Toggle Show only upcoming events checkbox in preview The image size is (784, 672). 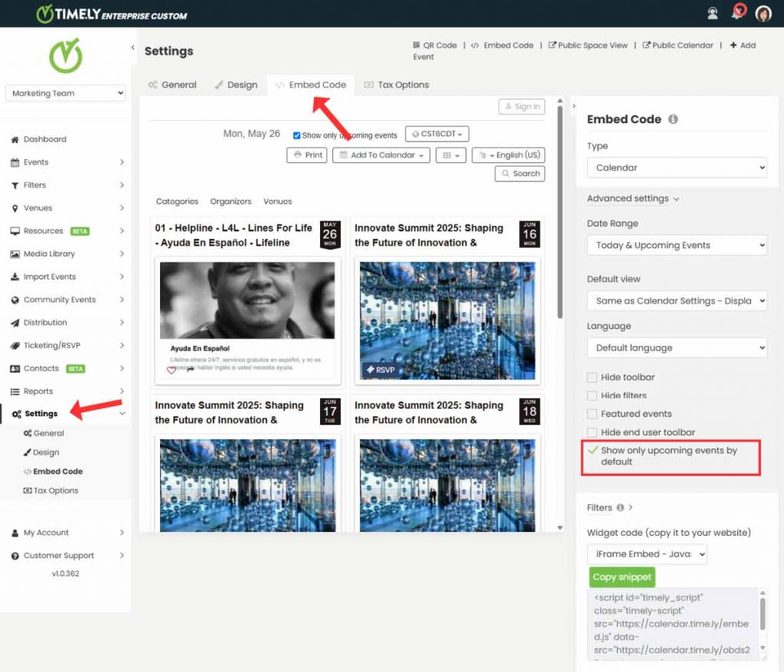296,135
